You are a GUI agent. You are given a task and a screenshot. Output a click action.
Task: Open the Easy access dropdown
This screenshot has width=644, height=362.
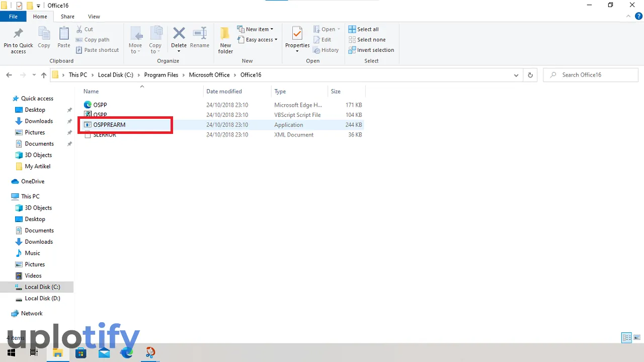point(257,40)
